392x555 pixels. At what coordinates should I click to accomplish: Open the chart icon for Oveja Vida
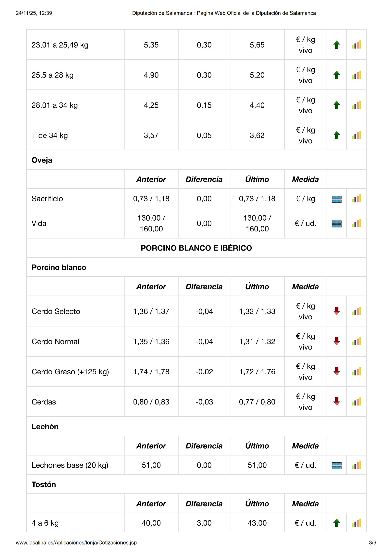pos(356,223)
